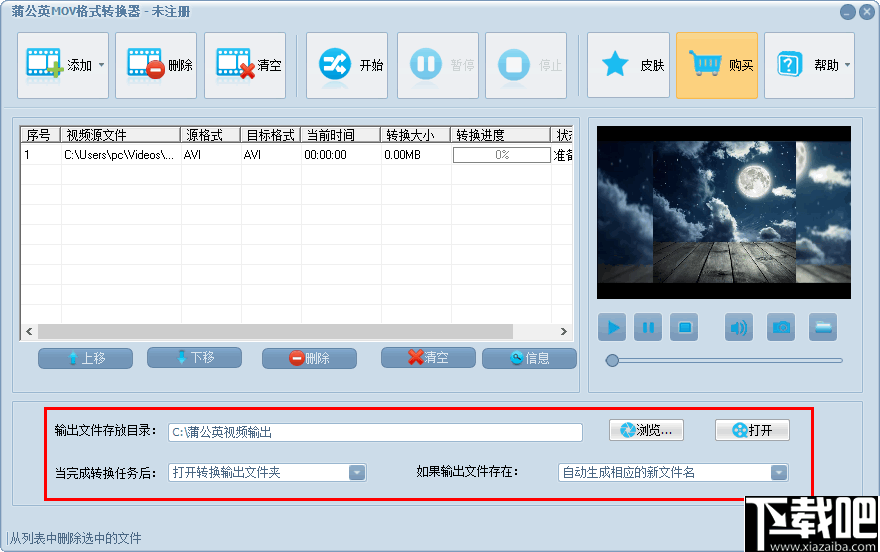Close the window with the title bar button
The image size is (880, 552).
tap(867, 12)
